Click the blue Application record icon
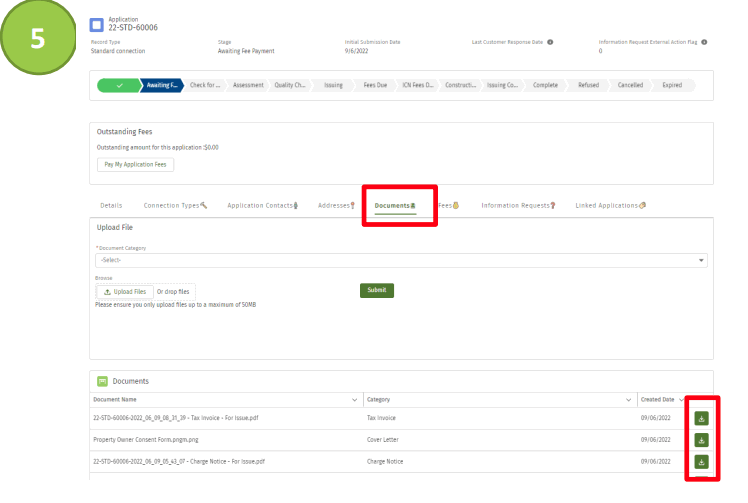 click(96, 25)
